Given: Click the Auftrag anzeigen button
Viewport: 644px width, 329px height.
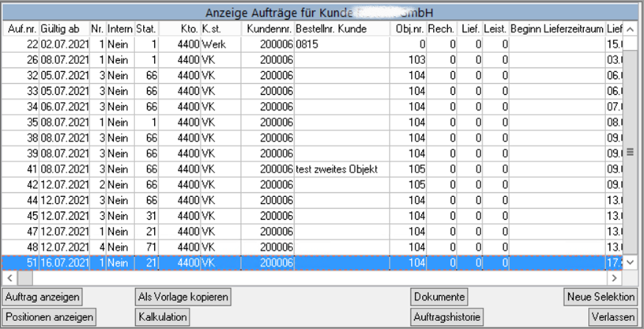Looking at the screenshot, I should 43,297.
